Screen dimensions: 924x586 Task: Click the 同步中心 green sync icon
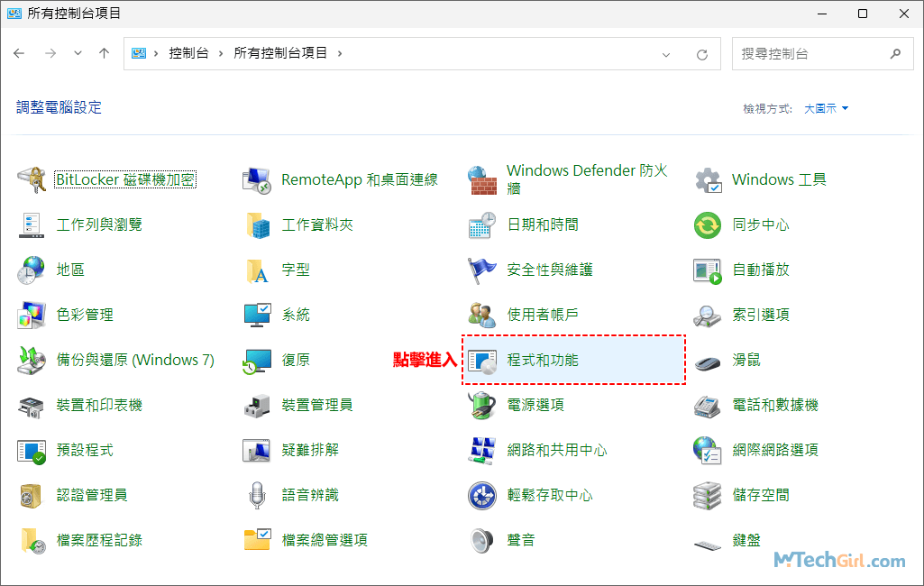point(708,224)
